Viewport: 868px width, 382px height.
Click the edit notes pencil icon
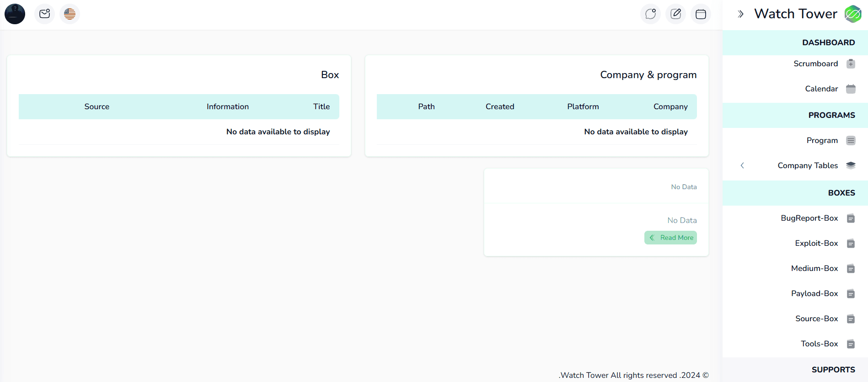click(x=675, y=14)
